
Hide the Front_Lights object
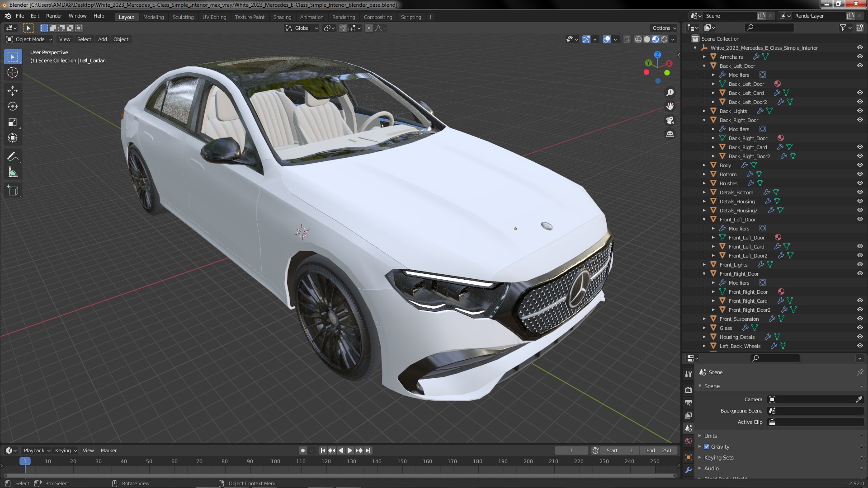click(x=859, y=265)
